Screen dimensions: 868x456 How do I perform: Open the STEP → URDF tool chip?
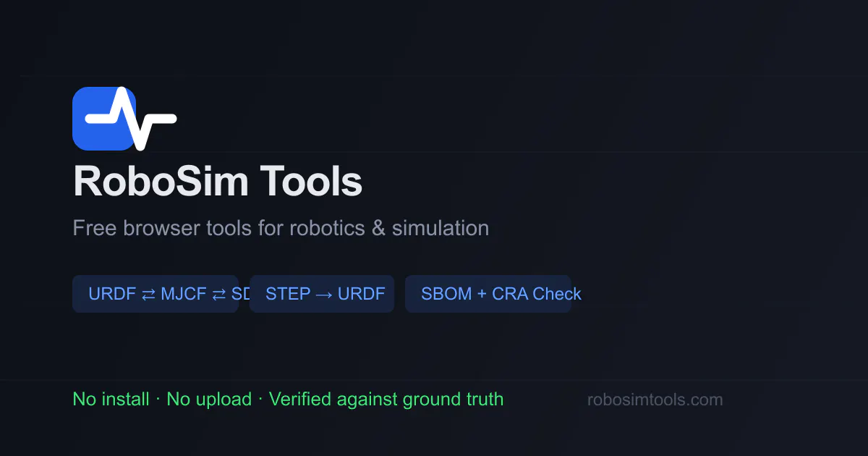pos(322,294)
